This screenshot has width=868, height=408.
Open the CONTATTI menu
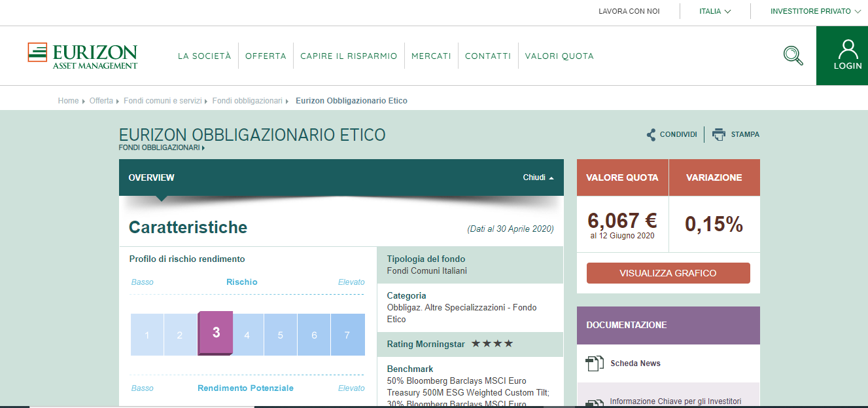point(488,56)
